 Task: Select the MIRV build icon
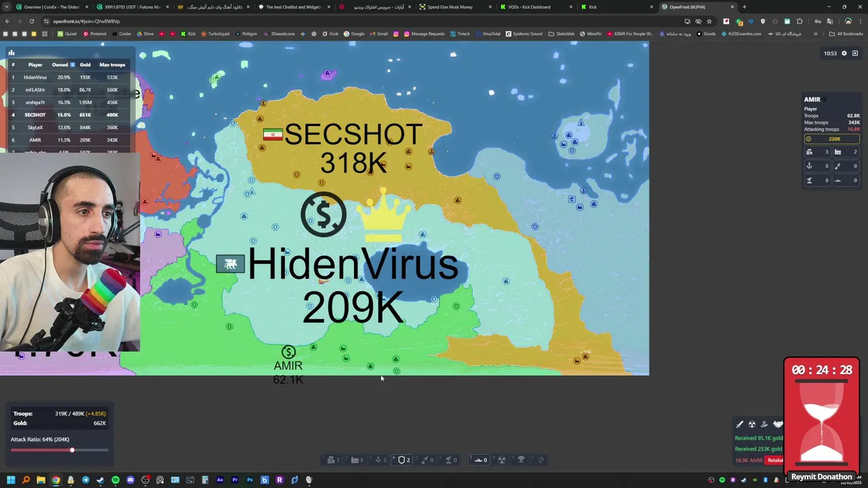click(x=540, y=460)
